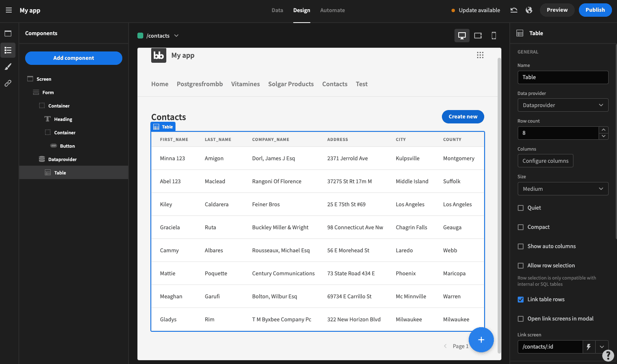This screenshot has height=364, width=617.
Task: Switch to the Automate tab
Action: (x=333, y=10)
